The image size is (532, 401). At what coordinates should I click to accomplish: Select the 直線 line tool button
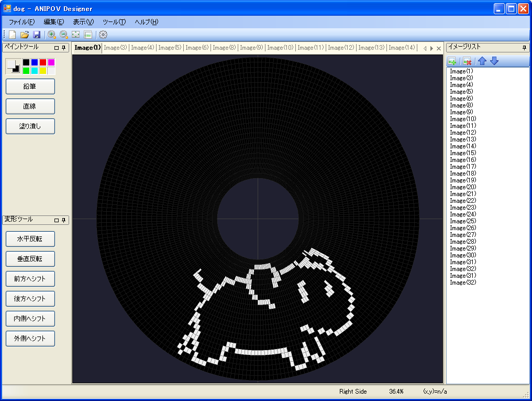tap(30, 106)
